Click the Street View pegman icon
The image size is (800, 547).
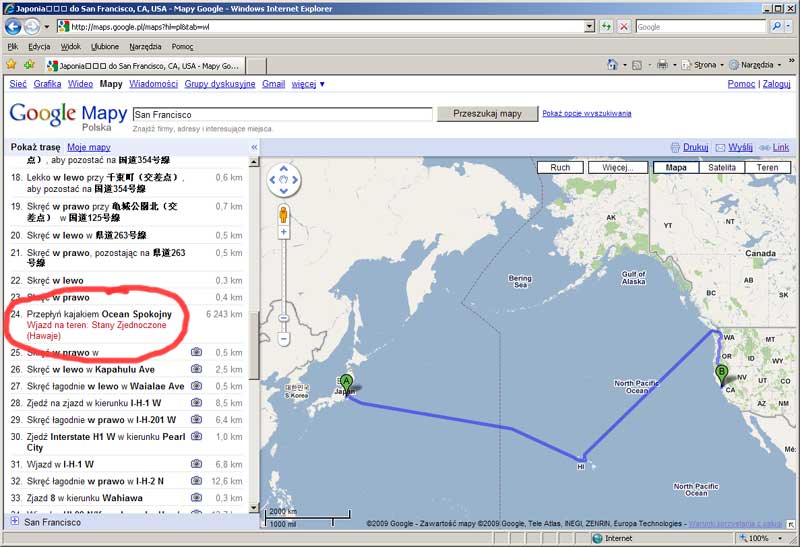coord(283,214)
